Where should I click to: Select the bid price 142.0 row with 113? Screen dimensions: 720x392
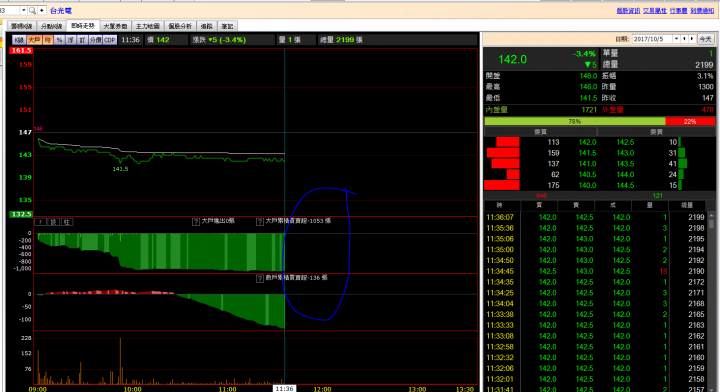click(541, 142)
